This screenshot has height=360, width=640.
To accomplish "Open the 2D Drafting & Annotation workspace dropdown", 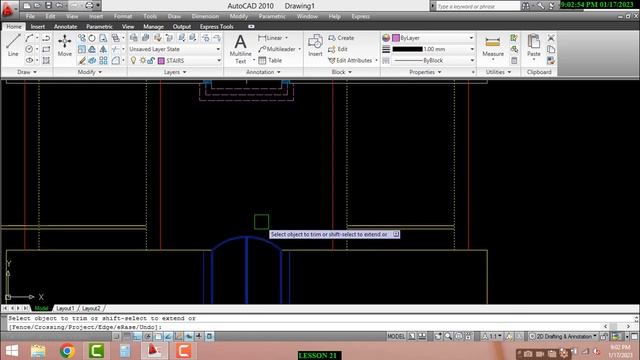I will pyautogui.click(x=563, y=336).
